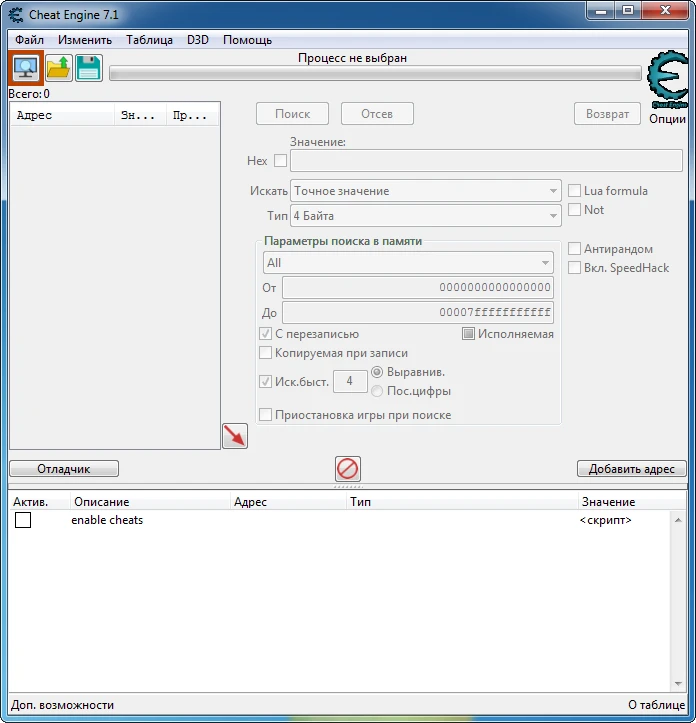This screenshot has height=723, width=696.
Task: Open the Cheat Engine logo options
Action: [x=667, y=79]
